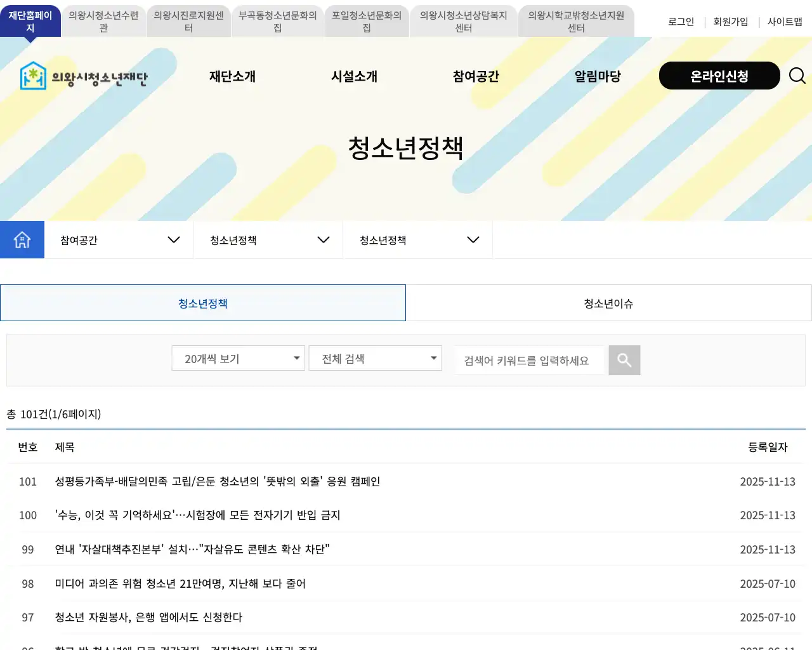Click the 온라인신청 button

coord(719,76)
